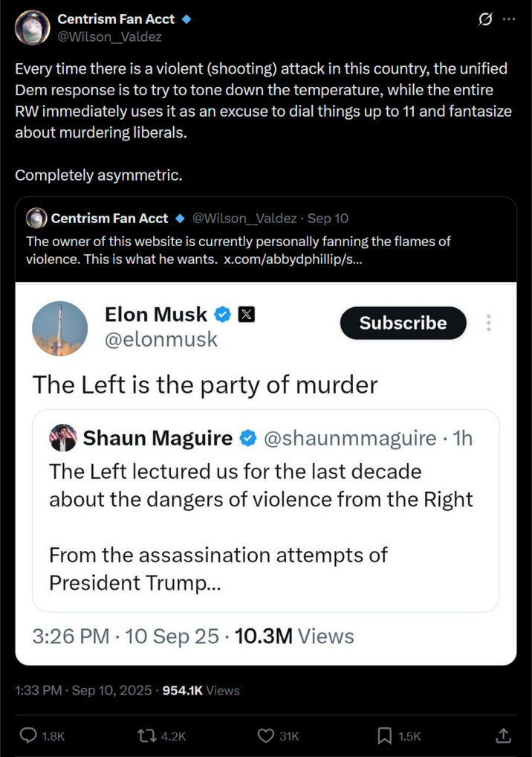Click the X logo badge beside Elon Musk's name
The height and width of the screenshot is (757, 532).
tap(245, 314)
